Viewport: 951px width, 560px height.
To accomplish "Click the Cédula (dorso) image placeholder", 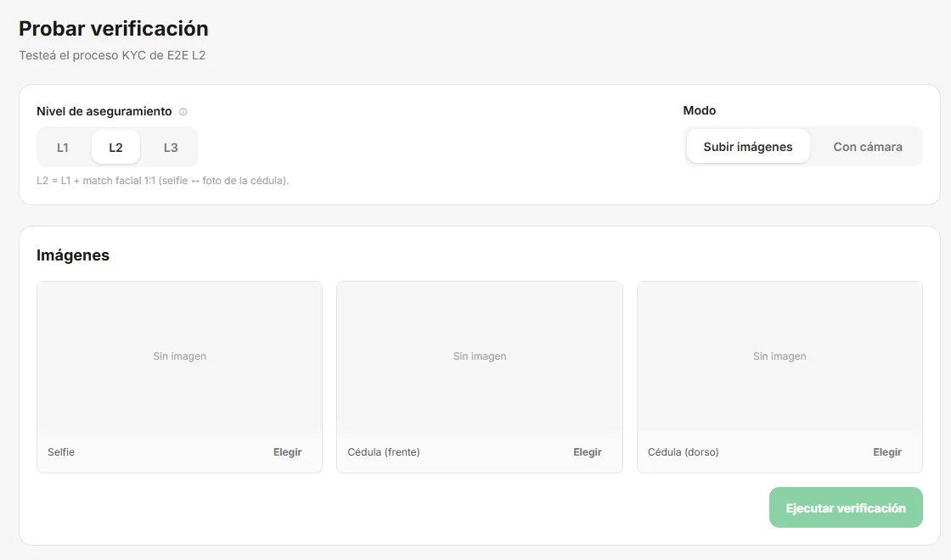I will tap(780, 356).
